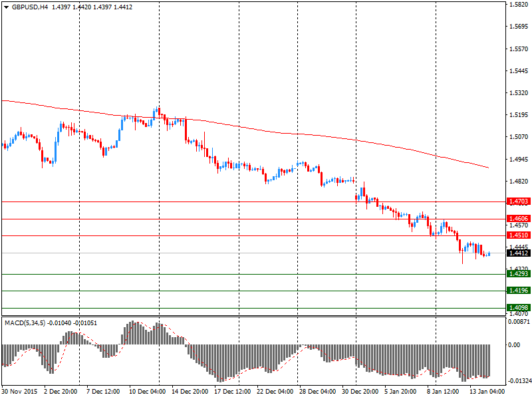Click the 1.4820 price scale value
532x399 pixels.
click(519, 181)
